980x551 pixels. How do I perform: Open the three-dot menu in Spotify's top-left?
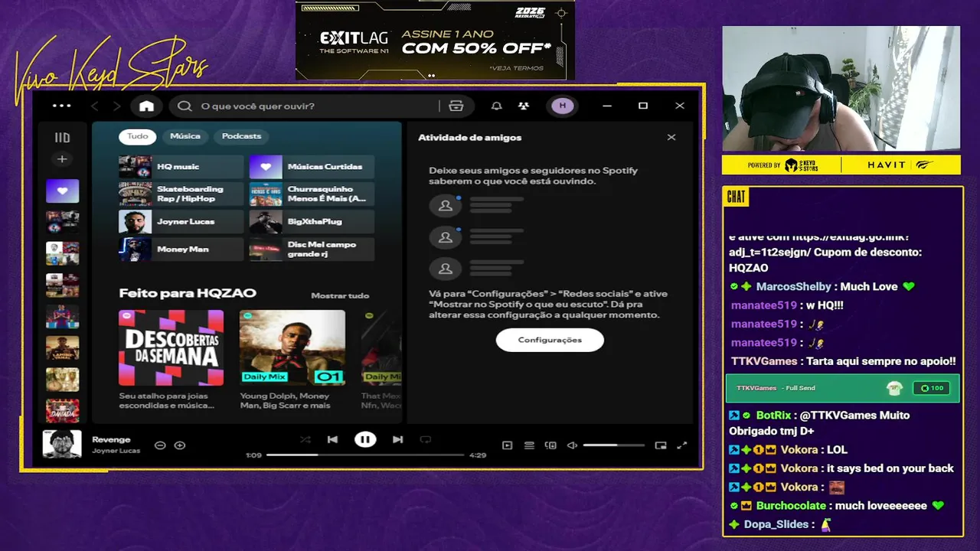(x=61, y=106)
